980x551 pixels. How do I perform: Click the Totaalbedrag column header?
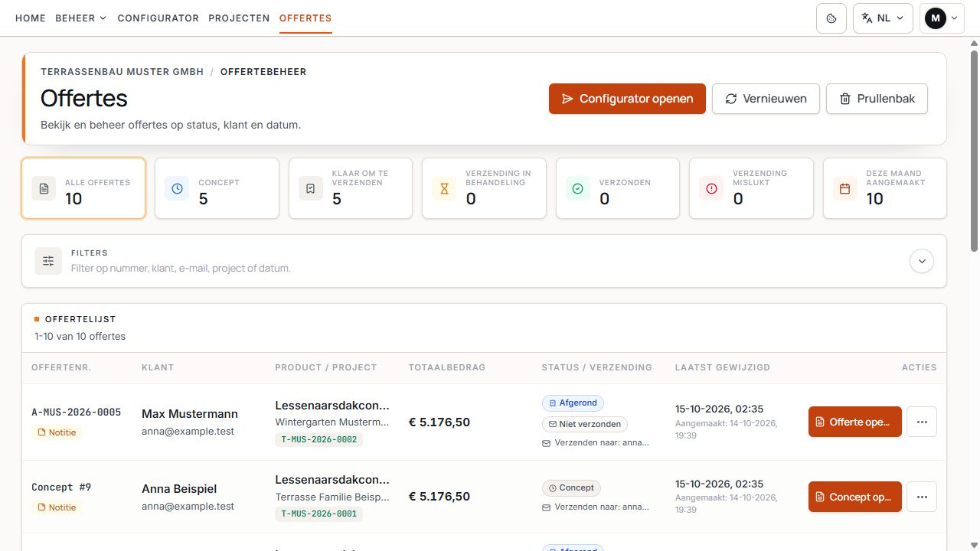click(x=447, y=367)
